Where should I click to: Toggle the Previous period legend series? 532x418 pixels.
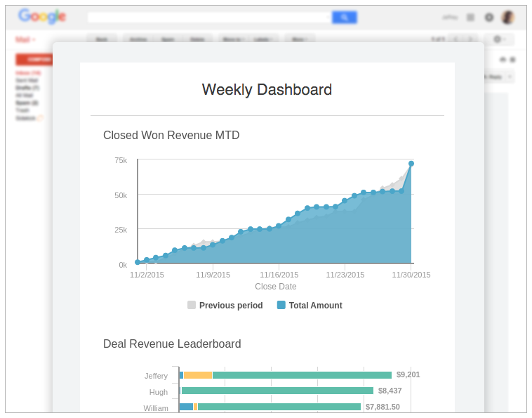click(x=225, y=306)
